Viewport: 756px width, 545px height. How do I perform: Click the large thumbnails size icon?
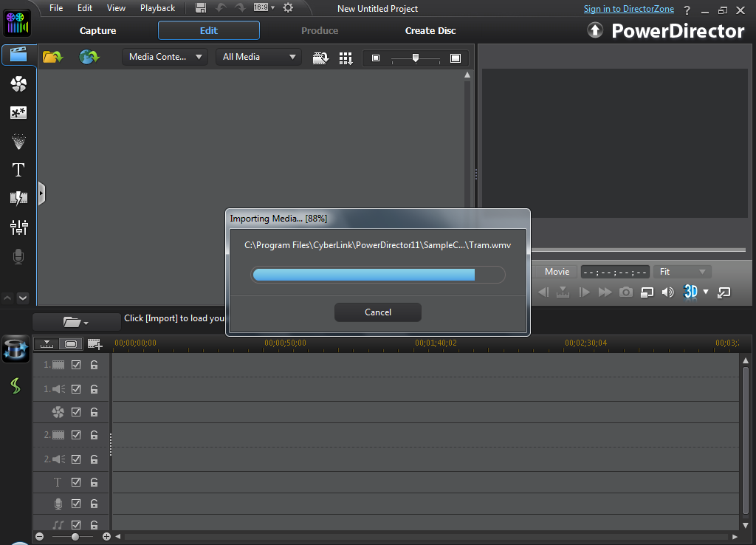pos(455,58)
